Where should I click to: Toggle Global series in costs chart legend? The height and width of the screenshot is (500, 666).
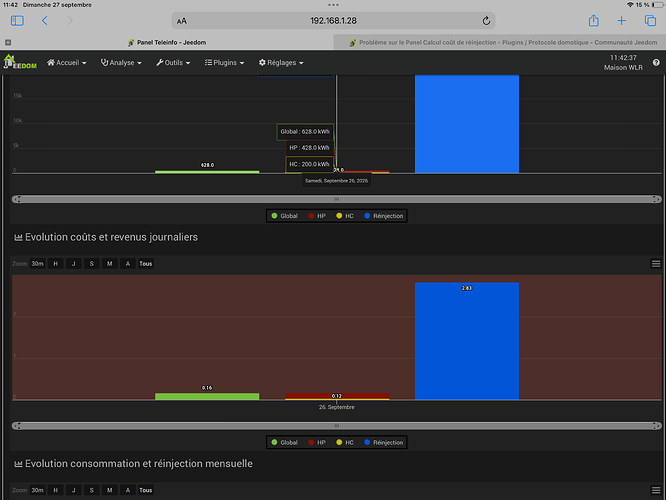[285, 442]
